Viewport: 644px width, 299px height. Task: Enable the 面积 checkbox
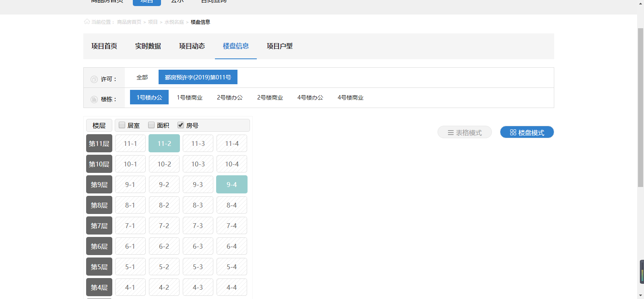(151, 125)
